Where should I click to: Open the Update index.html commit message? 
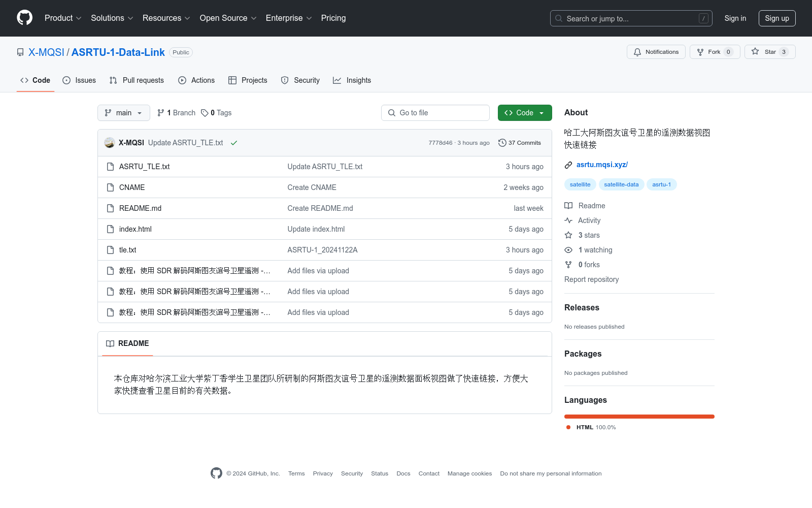(x=316, y=229)
